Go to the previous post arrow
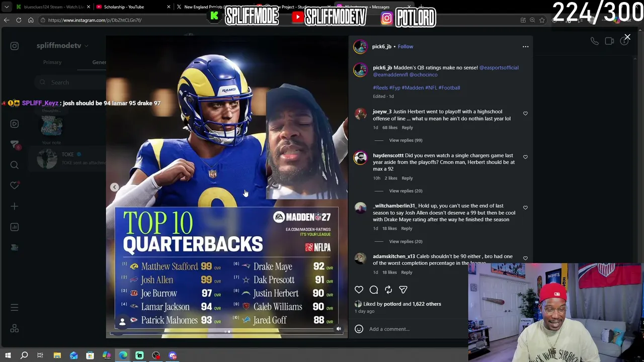Image resolution: width=644 pixels, height=362 pixels. (x=115, y=187)
